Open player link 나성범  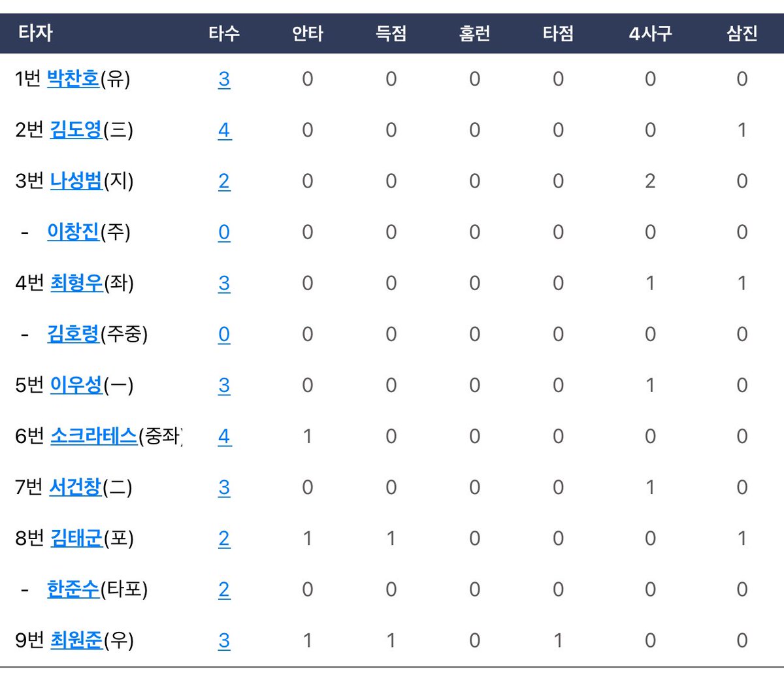click(x=76, y=181)
